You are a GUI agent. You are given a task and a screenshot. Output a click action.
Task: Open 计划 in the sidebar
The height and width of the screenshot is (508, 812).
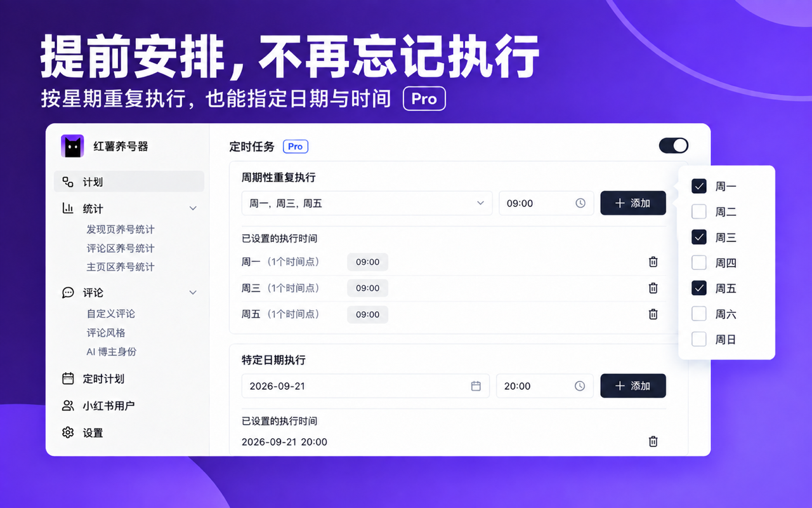pyautogui.click(x=129, y=182)
